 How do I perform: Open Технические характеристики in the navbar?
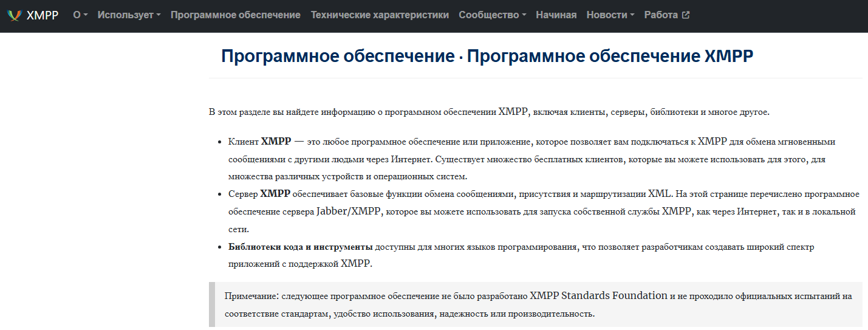click(x=380, y=15)
